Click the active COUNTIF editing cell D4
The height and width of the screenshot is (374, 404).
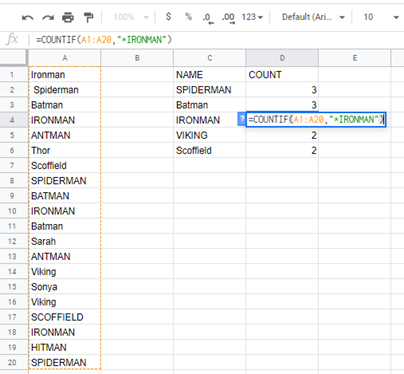pos(316,119)
